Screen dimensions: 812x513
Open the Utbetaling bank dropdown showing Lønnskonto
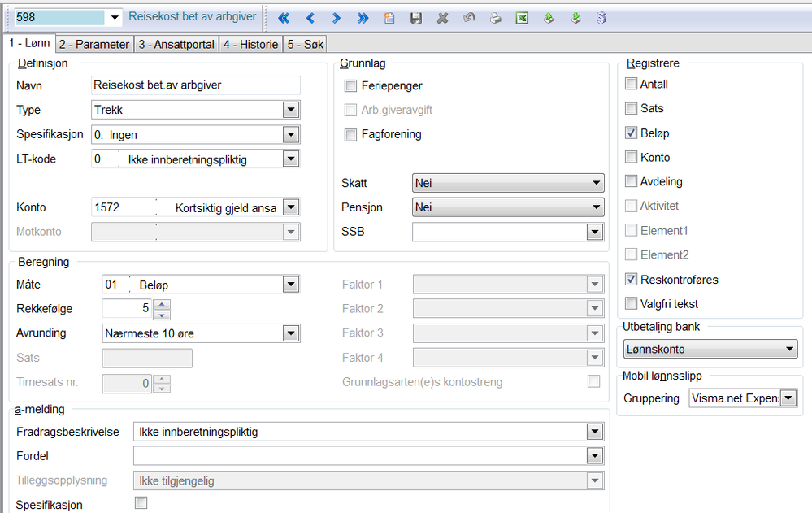coord(788,350)
